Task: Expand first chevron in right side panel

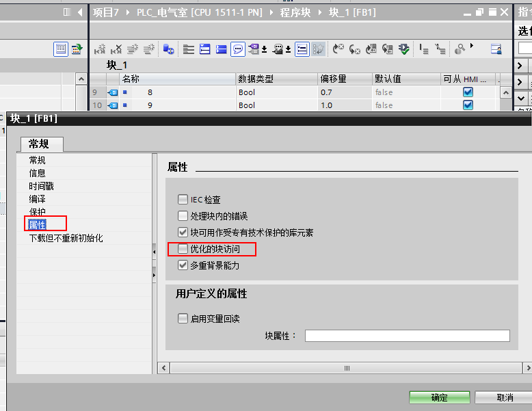Action: (x=520, y=66)
